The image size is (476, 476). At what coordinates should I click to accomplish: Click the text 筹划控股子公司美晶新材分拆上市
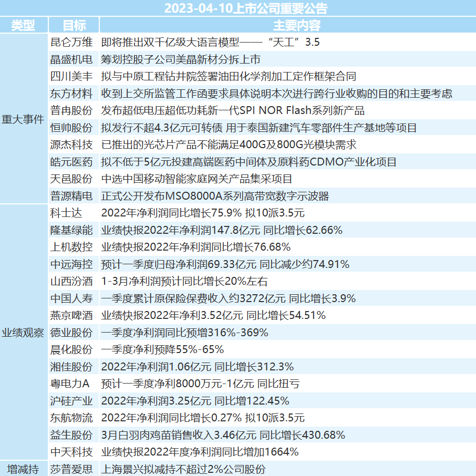181,59
